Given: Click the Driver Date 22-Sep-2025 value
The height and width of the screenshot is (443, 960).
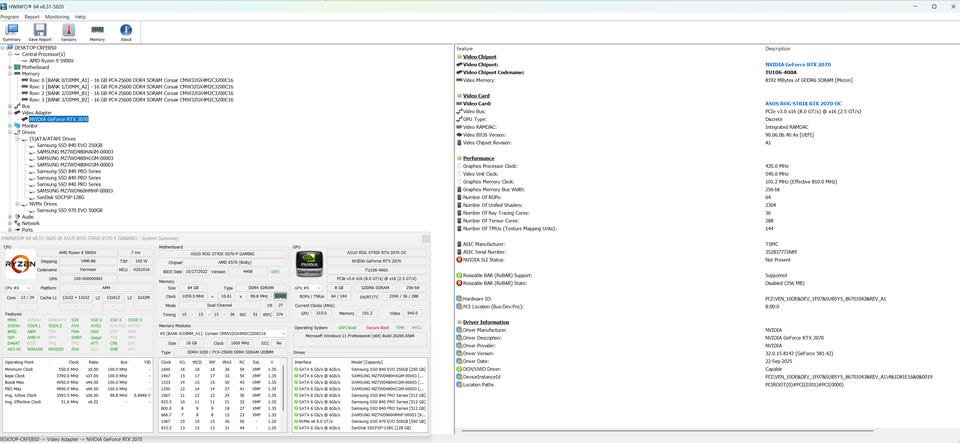Looking at the screenshot, I should (x=777, y=361).
